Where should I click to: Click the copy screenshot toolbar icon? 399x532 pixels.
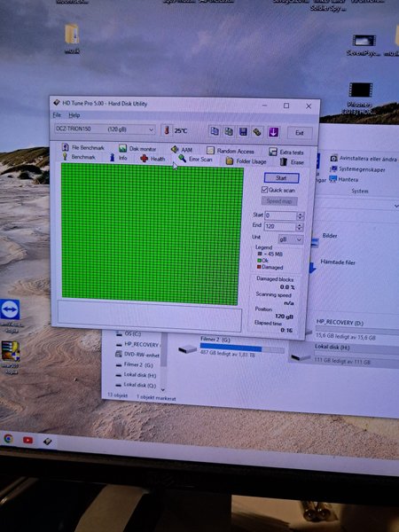(229, 131)
